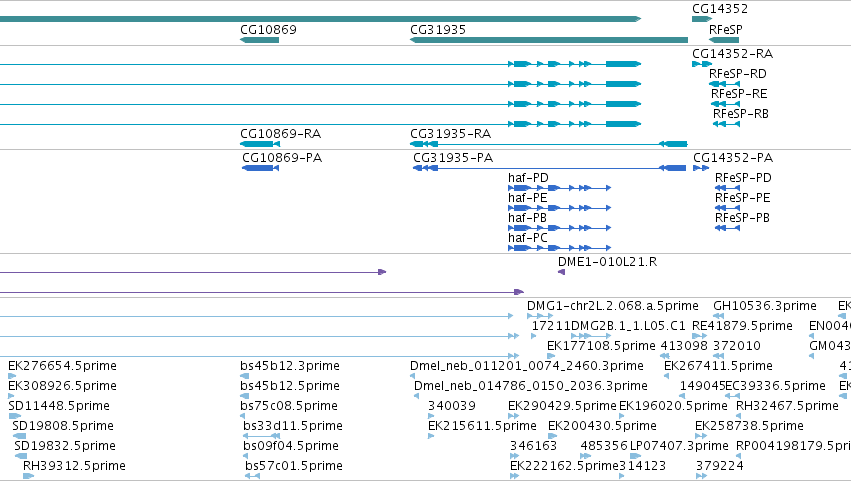This screenshot has height=481, width=851.
Task: Click the EK222162.5prime label
Action: click(x=564, y=466)
